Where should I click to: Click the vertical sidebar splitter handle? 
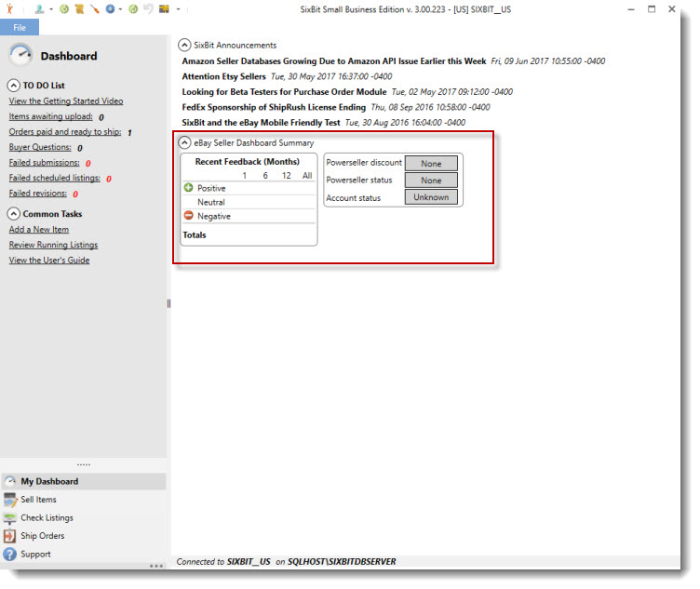[x=168, y=303]
